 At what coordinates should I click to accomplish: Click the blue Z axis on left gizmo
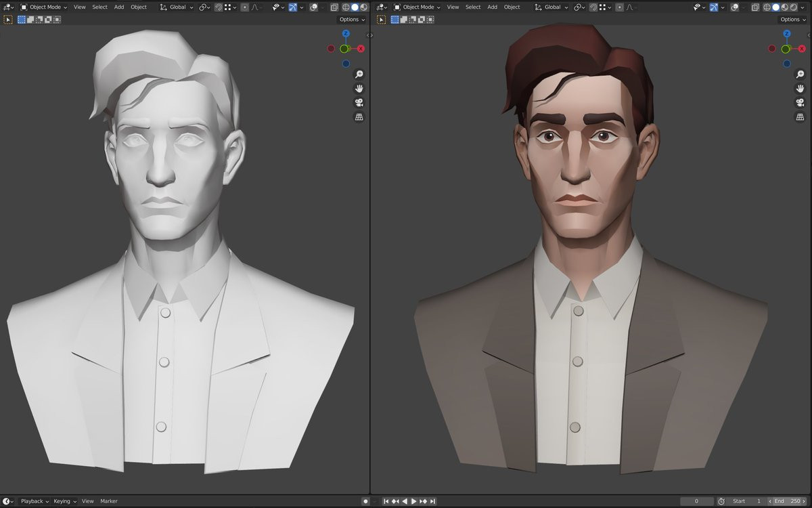tap(345, 33)
